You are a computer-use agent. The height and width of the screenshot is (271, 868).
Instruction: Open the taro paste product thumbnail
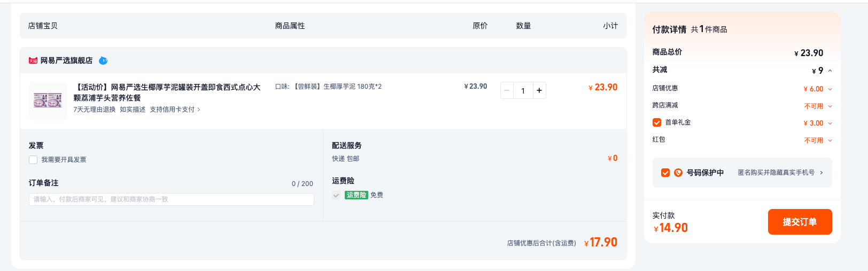48,100
